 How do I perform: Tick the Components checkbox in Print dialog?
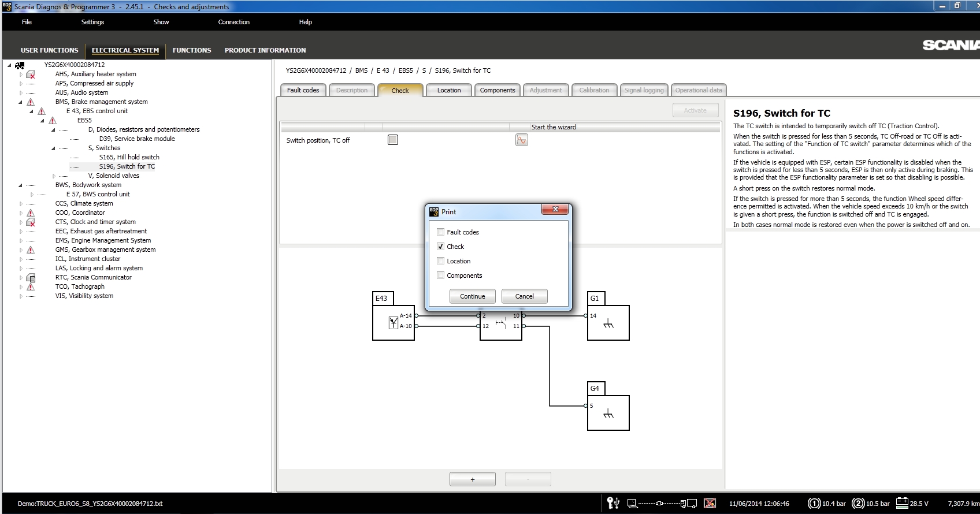(x=441, y=275)
